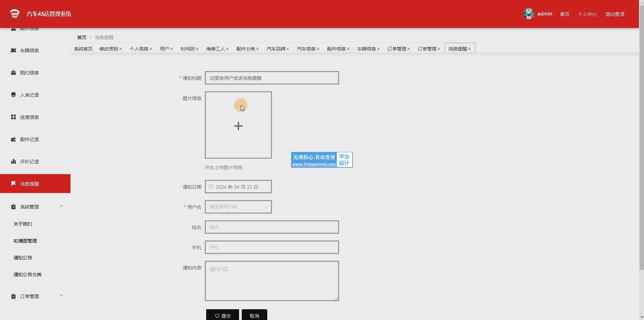Image resolution: width=644 pixels, height=320 pixels.
Task: Close the 修改密码 tab
Action: pos(121,49)
